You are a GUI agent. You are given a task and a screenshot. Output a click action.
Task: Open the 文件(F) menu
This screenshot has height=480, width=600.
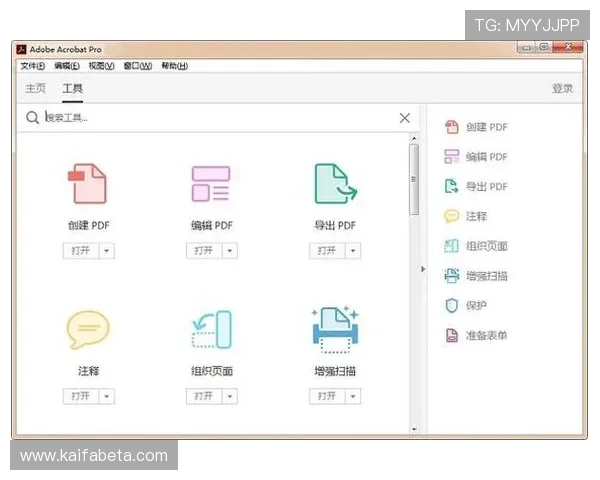[x=33, y=66]
